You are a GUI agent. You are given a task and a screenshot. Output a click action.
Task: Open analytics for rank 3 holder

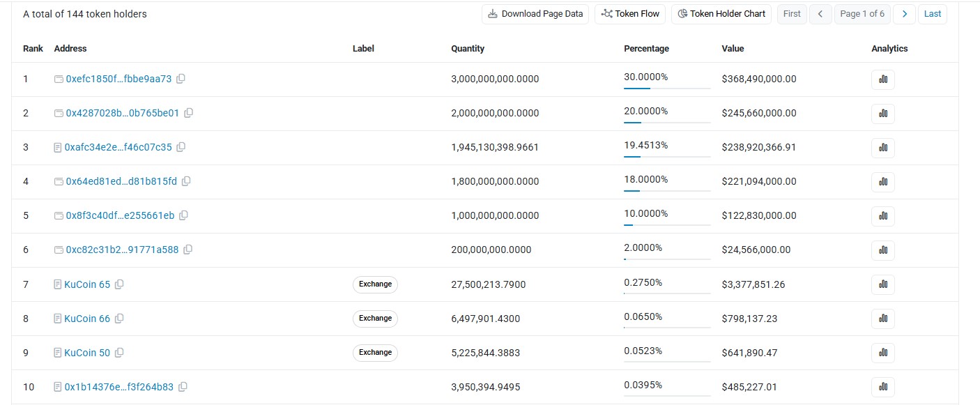[883, 148]
